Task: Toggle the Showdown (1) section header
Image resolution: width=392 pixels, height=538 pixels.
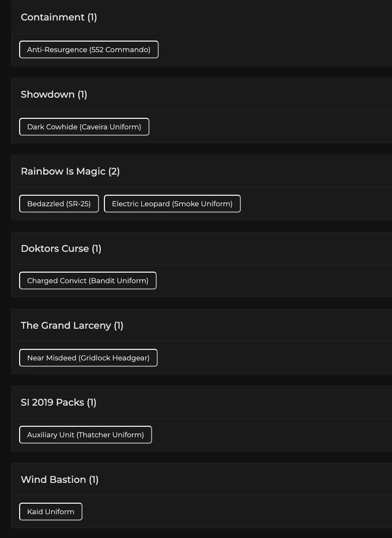Action: pos(54,94)
